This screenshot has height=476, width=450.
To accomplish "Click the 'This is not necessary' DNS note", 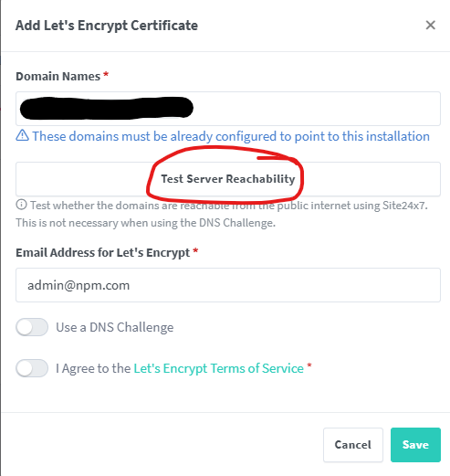I will (x=146, y=223).
